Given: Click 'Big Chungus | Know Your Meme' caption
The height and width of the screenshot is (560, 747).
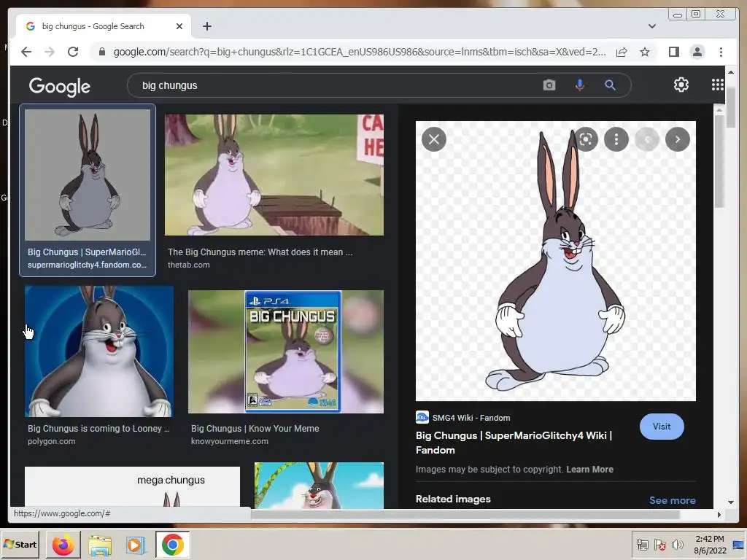Looking at the screenshot, I should point(255,429).
